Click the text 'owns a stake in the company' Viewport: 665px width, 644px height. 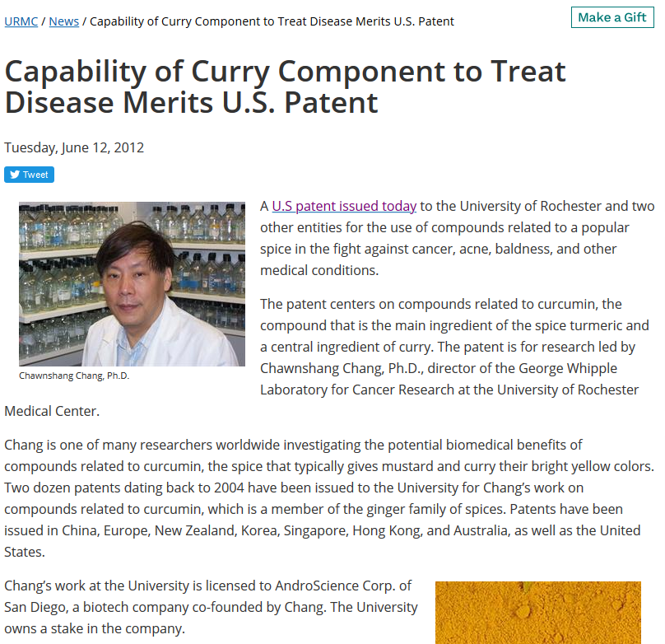(95, 628)
